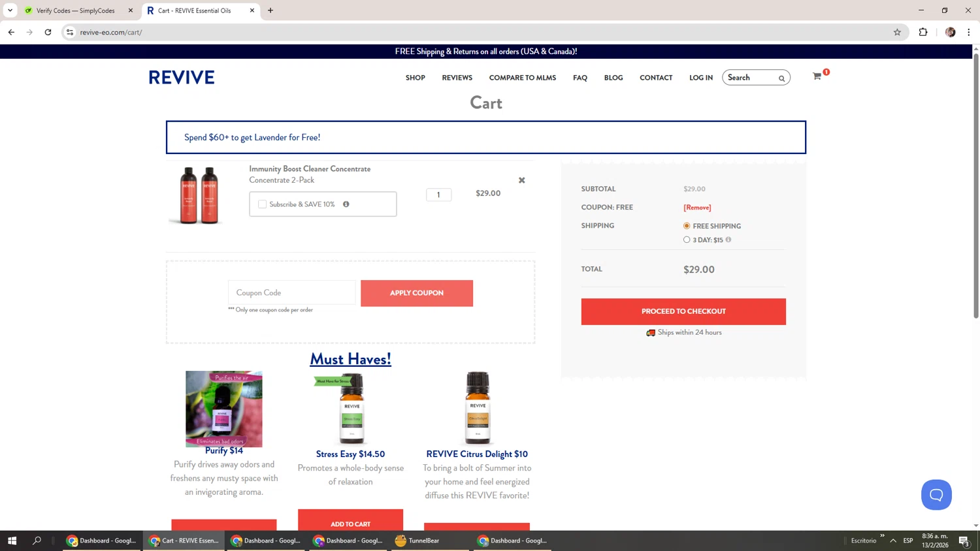This screenshot has height=551, width=980.
Task: Click LOG IN link
Action: (x=701, y=78)
